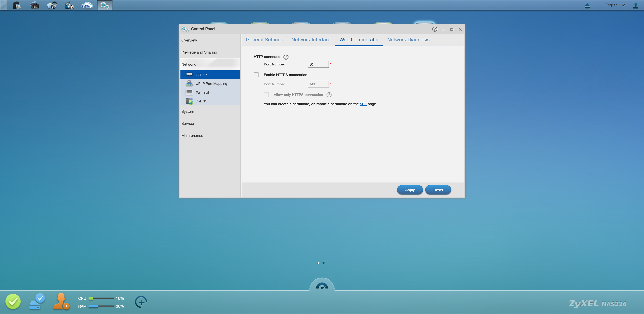Open the Video app clapperboard icon

(x=69, y=5)
